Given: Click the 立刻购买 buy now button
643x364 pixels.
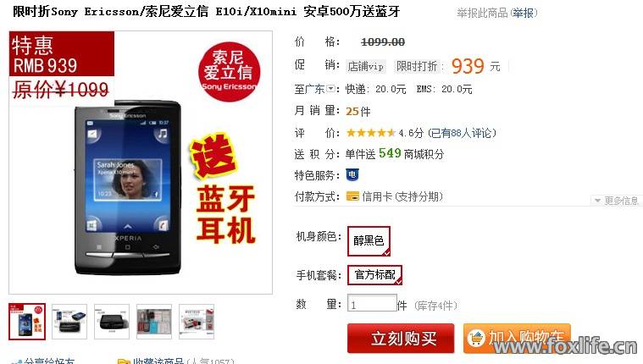Looking at the screenshot, I should tap(401, 338).
